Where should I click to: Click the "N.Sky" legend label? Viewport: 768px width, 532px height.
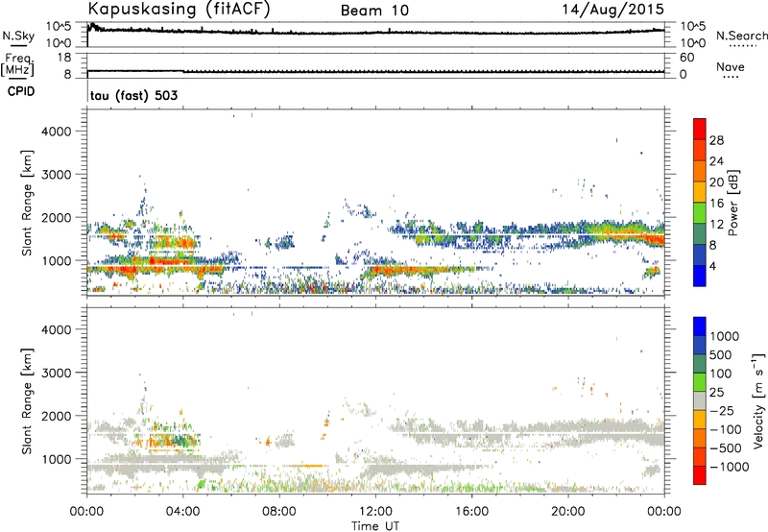[x=18, y=36]
